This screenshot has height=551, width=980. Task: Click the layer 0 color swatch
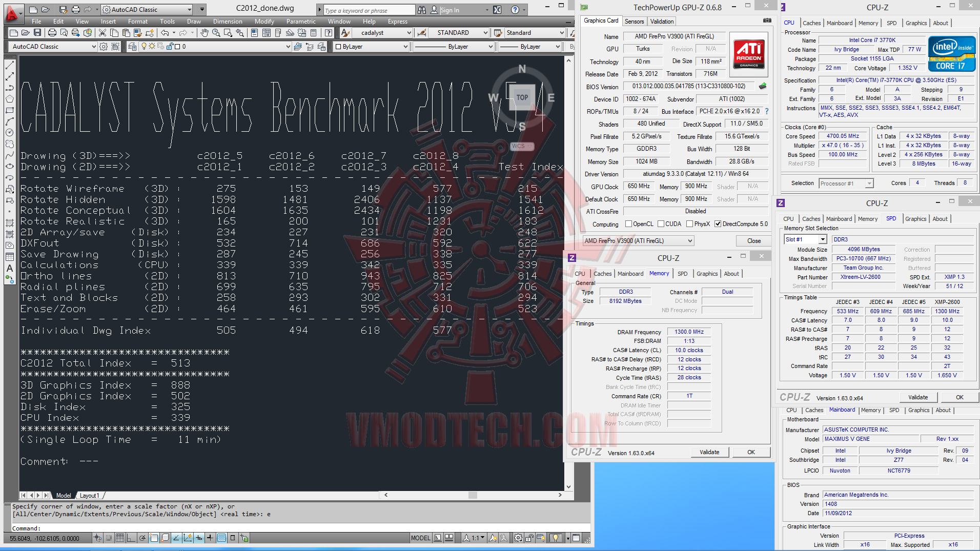177,47
